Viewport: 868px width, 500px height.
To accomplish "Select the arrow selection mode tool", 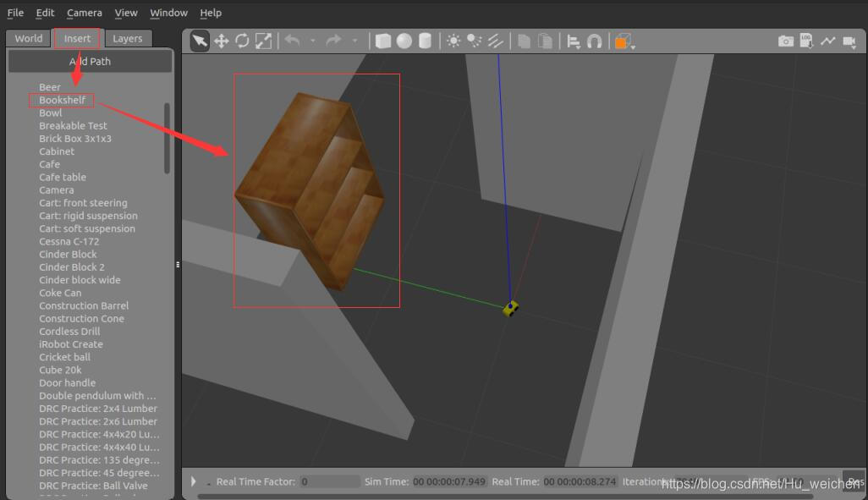I will click(200, 41).
